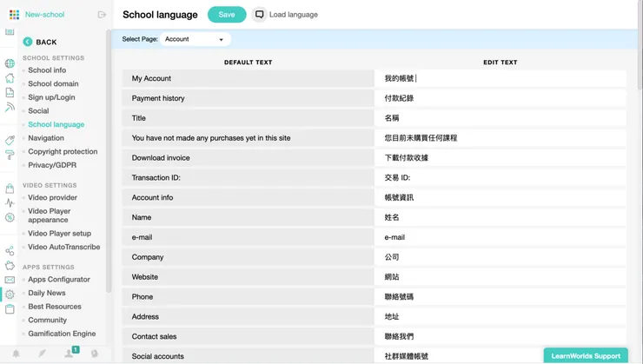Open Daily News app settings
This screenshot has width=643, height=364.
click(47, 293)
